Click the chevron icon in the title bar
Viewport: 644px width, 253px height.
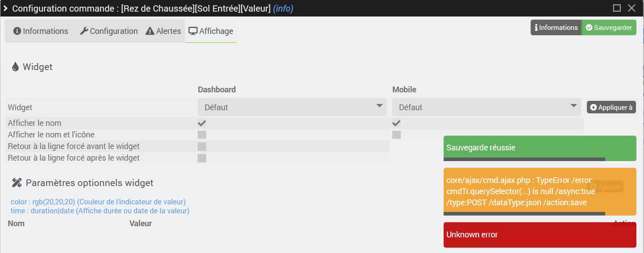(x=6, y=8)
